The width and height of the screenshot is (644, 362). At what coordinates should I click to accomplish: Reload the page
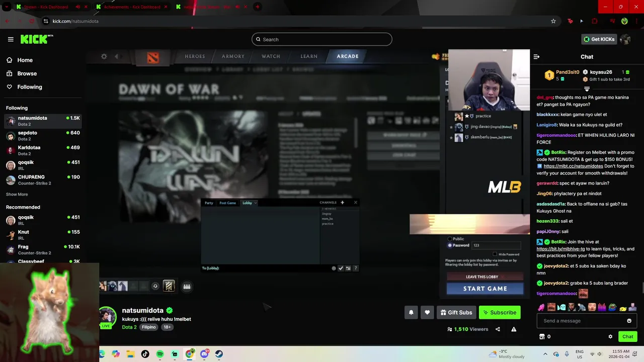tap(31, 21)
